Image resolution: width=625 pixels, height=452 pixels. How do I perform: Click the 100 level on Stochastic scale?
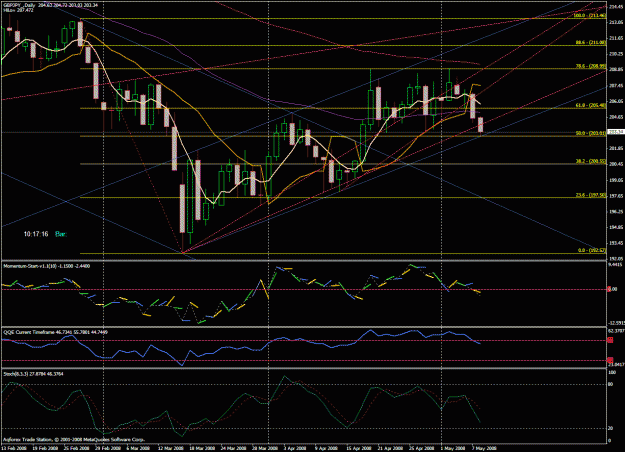tap(611, 372)
